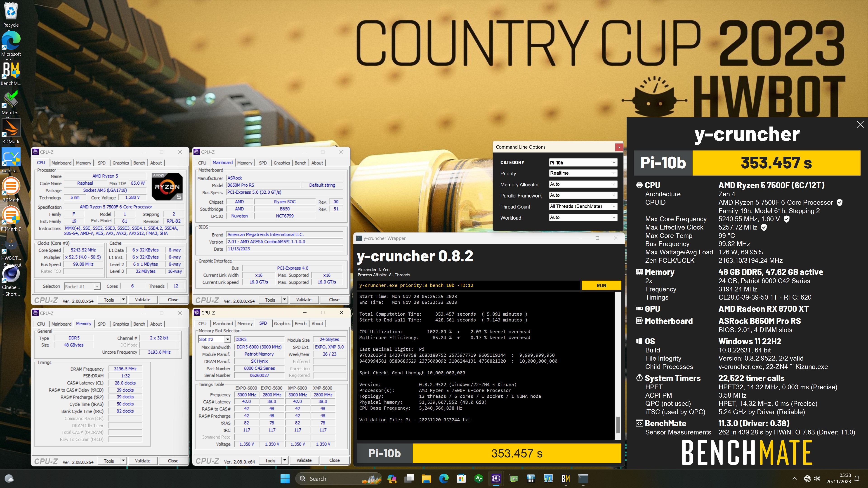The image size is (868, 488).
Task: Expand the Workload dropdown
Action: click(583, 218)
